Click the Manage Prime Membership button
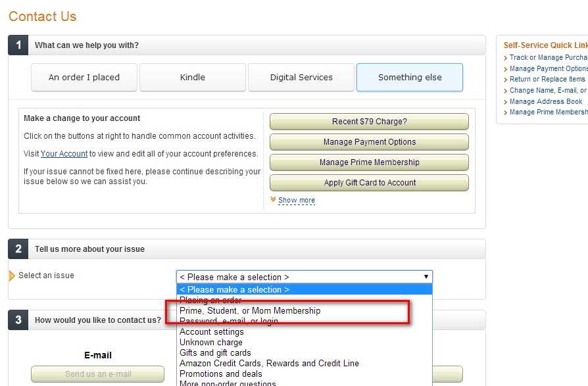 [369, 162]
